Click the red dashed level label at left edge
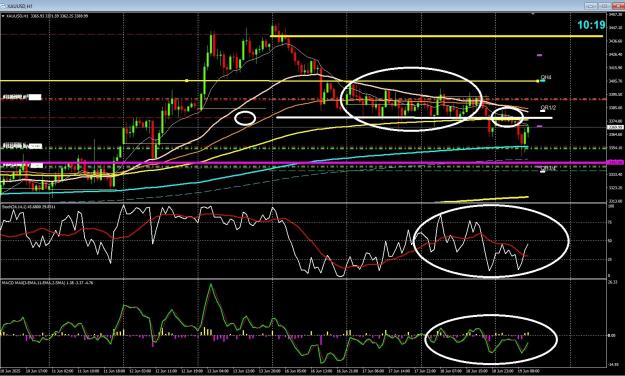 [x=22, y=97]
